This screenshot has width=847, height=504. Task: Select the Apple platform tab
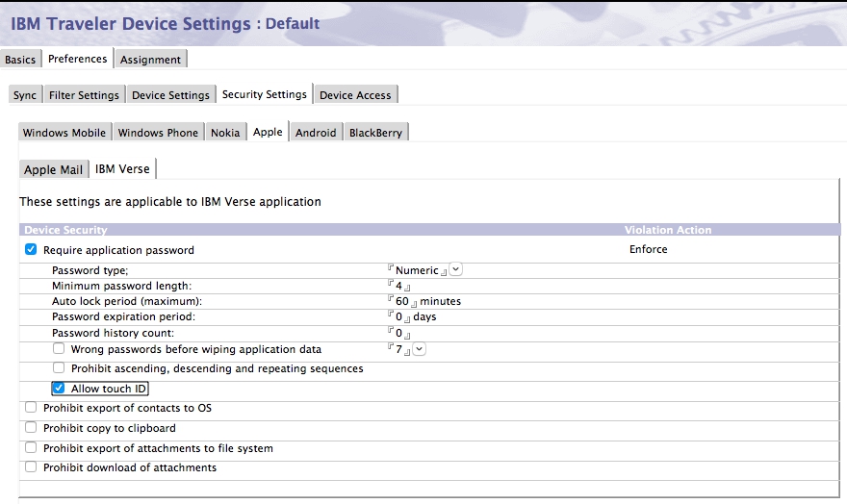[268, 132]
